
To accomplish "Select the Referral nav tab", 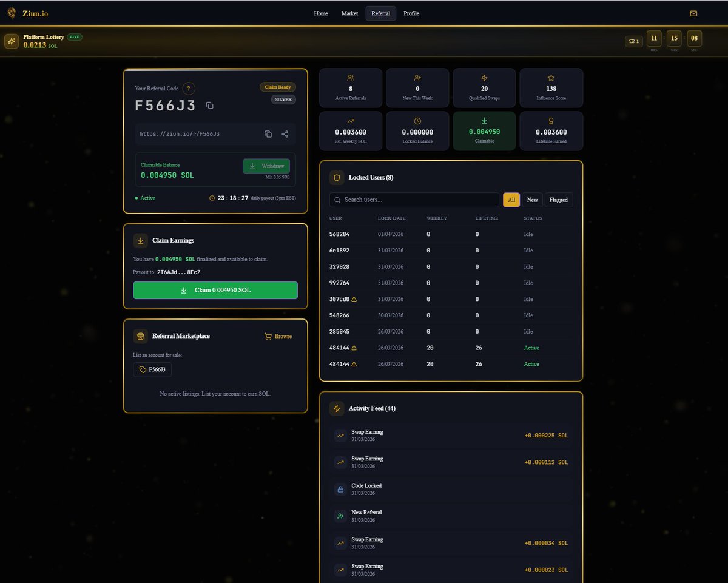I will [x=381, y=13].
